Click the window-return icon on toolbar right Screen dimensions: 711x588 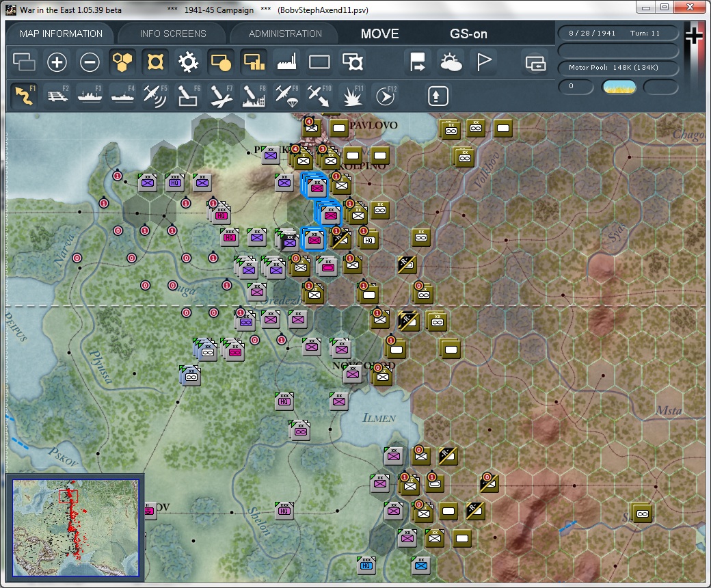(x=535, y=63)
